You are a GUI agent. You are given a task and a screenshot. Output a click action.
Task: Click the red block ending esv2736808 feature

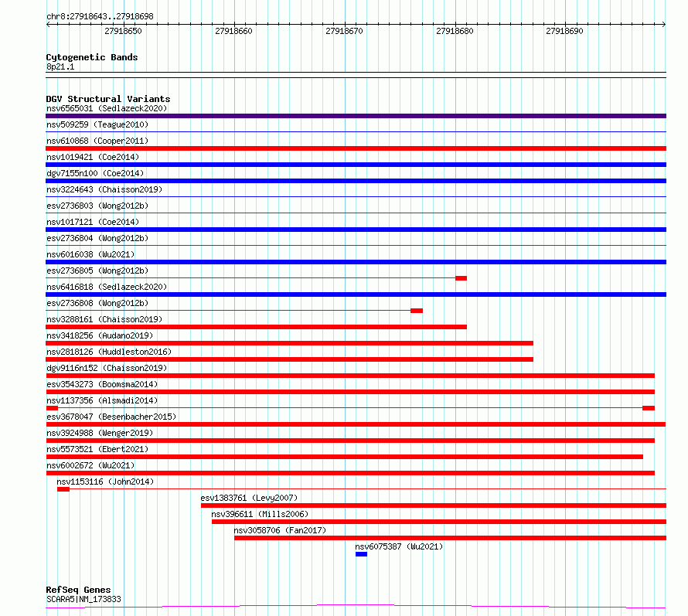(x=417, y=311)
